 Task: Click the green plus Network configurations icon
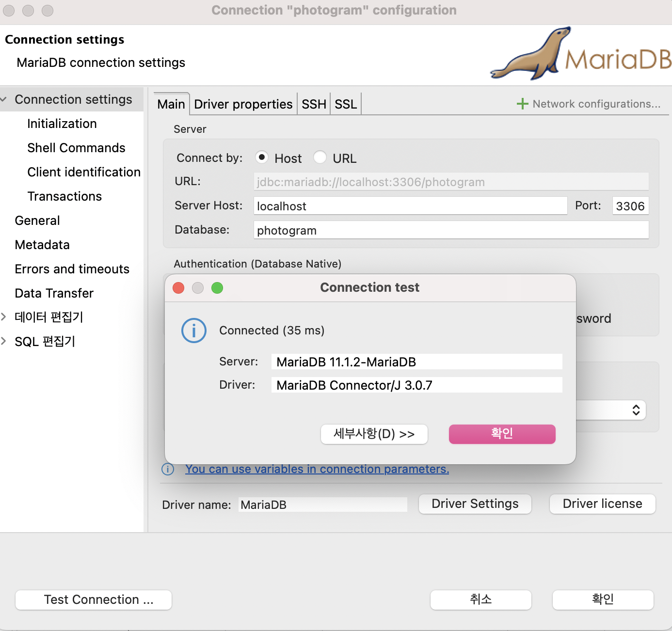(522, 104)
